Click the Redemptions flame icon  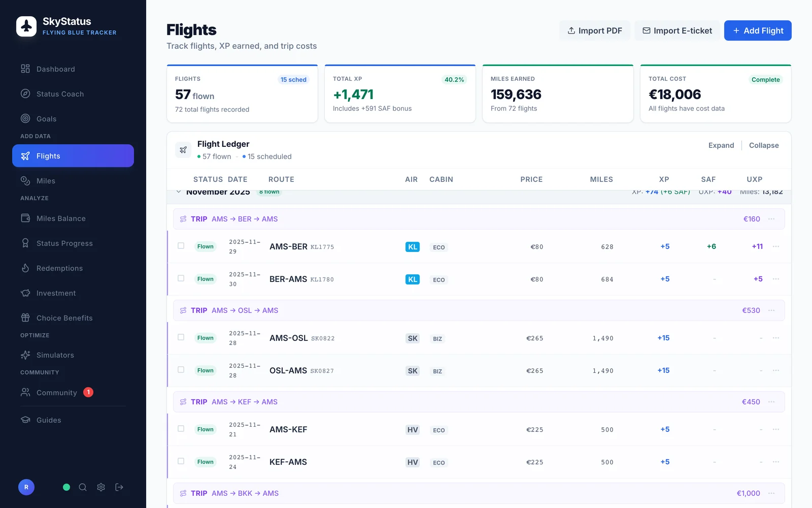(25, 268)
